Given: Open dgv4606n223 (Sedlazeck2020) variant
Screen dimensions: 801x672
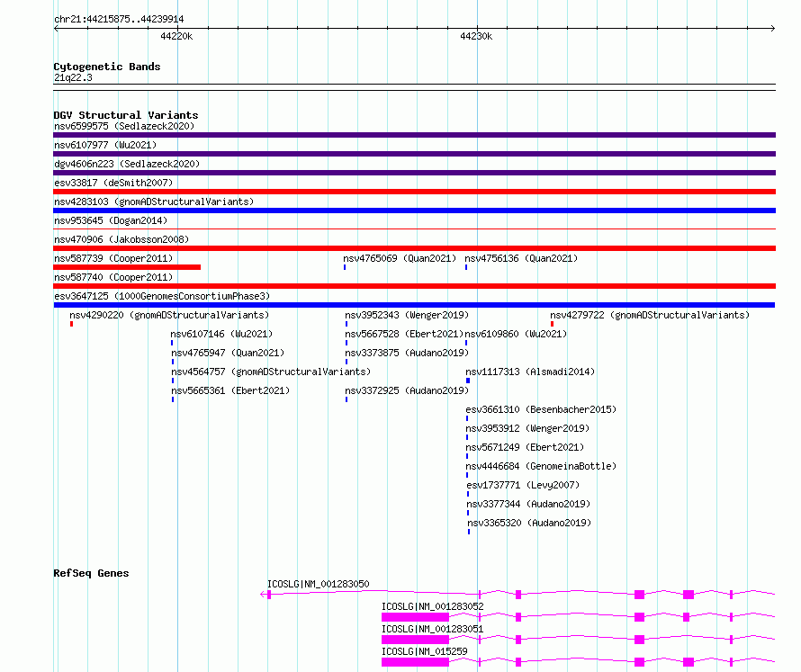Looking at the screenshot, I should click(x=127, y=164).
